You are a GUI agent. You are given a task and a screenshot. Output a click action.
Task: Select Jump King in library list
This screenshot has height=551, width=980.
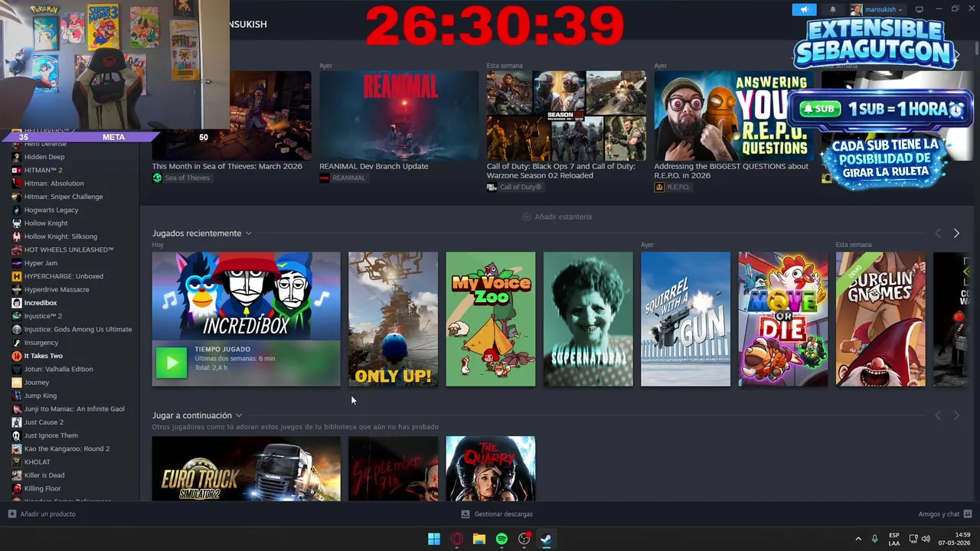[41, 396]
